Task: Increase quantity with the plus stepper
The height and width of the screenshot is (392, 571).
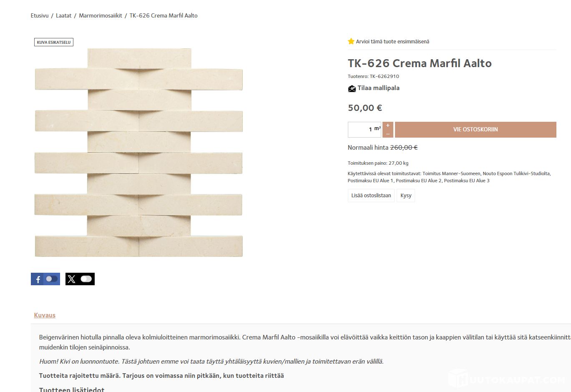Action: click(388, 126)
